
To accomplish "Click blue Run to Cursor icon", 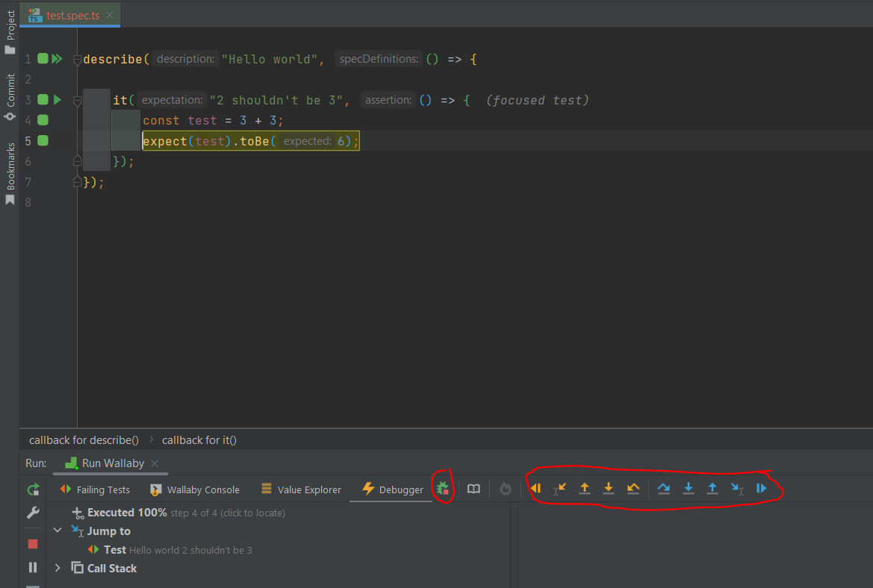I will pos(737,489).
